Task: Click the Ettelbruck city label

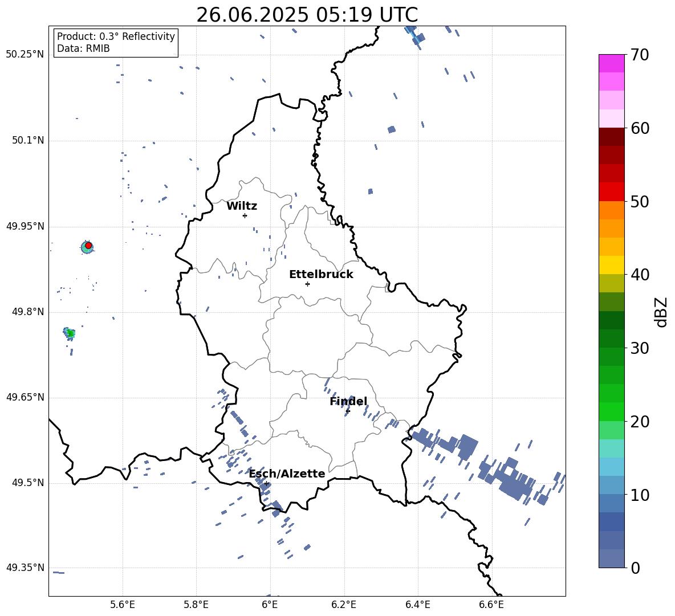Action: pyautogui.click(x=321, y=275)
